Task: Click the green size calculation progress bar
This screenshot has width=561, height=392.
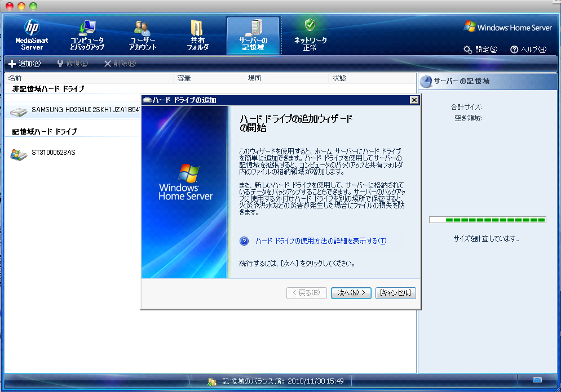Action: tap(487, 220)
